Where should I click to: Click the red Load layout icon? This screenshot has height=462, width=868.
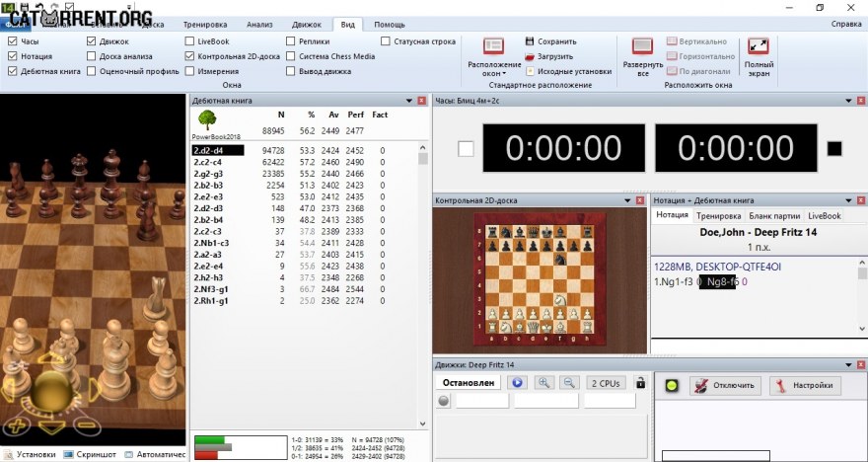[530, 56]
